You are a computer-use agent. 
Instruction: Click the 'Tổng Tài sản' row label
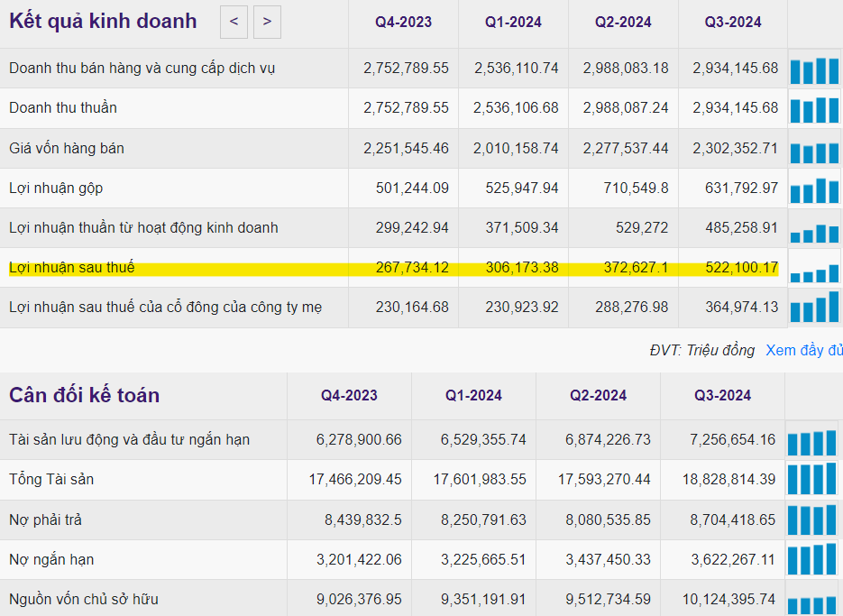[51, 479]
